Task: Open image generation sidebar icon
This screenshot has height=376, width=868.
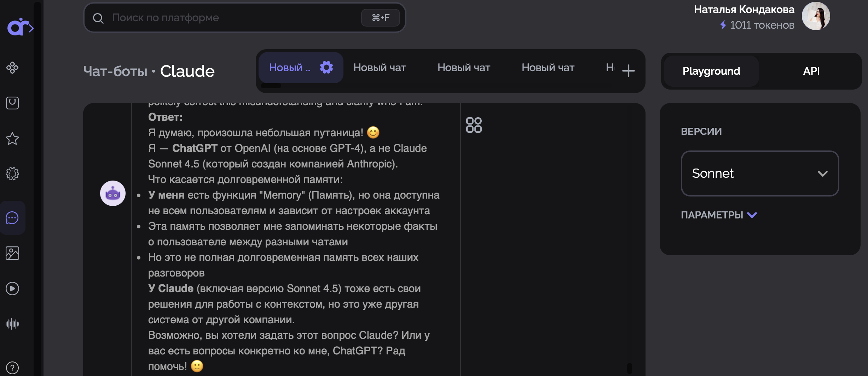Action: point(12,253)
